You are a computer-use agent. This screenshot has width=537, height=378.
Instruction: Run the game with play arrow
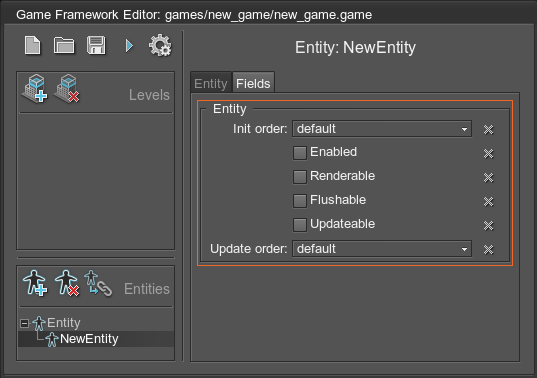pos(129,46)
